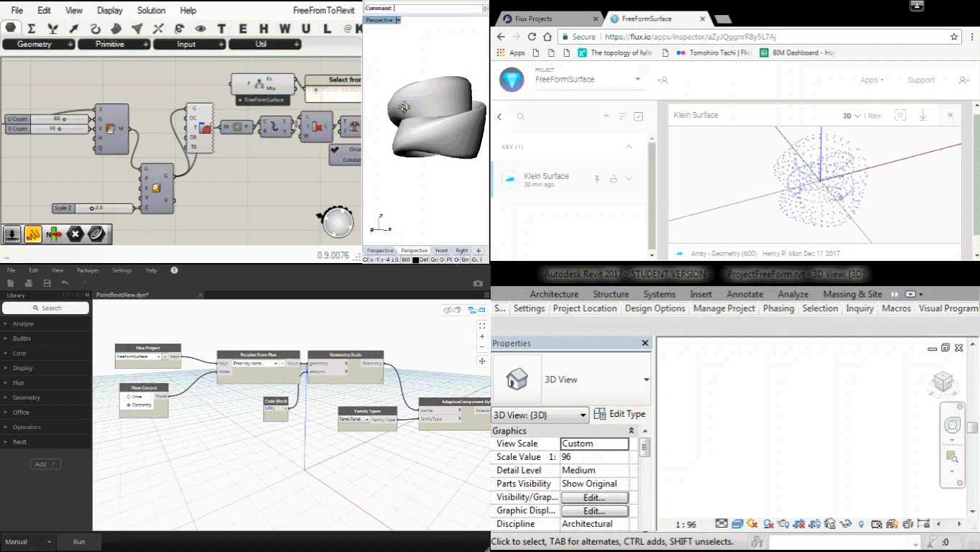Open the Manual run mode dropdown in Dynamo
This screenshot has height=552, width=980.
coord(28,542)
